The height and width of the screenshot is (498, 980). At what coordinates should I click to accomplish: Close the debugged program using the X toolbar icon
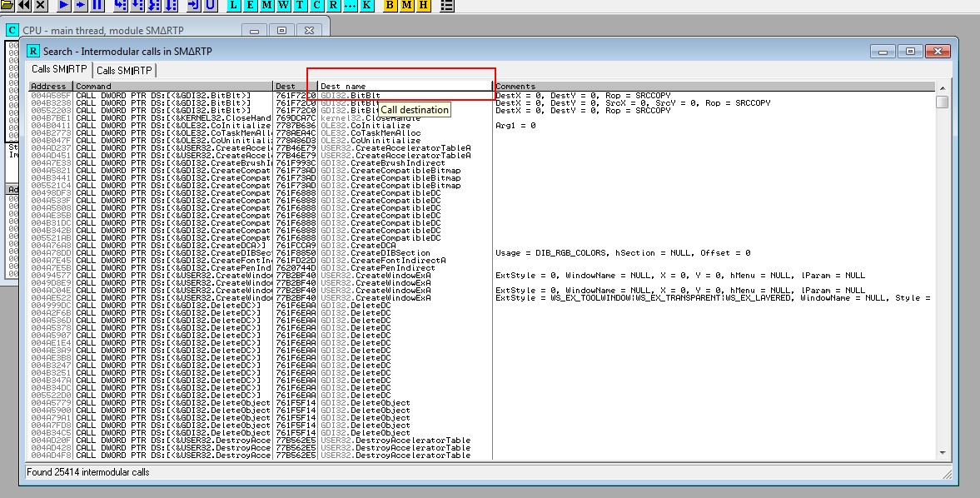click(x=41, y=5)
